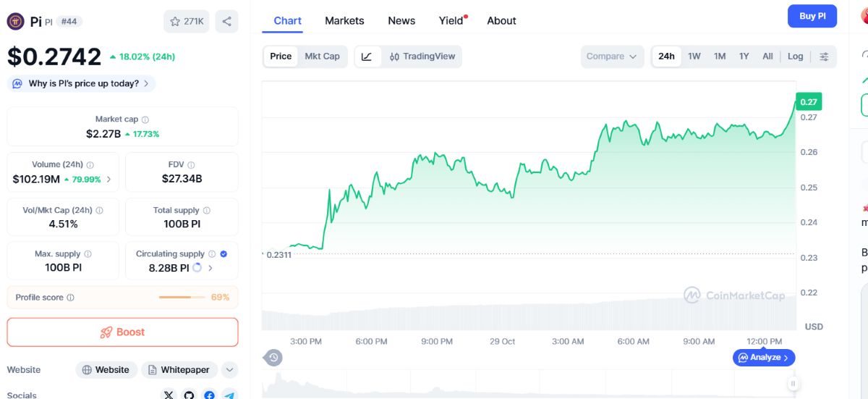Image resolution: width=868 pixels, height=399 pixels.
Task: Click the Vol/Mkt Cap info icon
Action: (99, 211)
